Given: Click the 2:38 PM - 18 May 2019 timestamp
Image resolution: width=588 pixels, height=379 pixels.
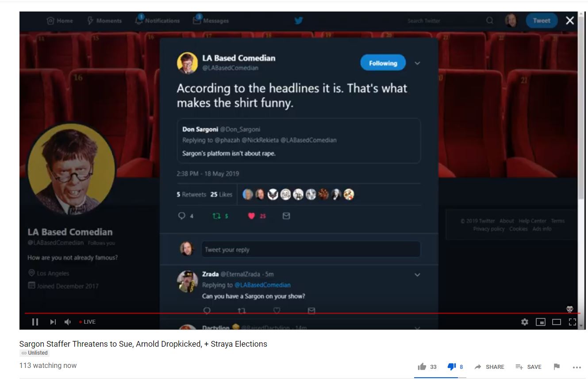Looking at the screenshot, I should tap(208, 174).
